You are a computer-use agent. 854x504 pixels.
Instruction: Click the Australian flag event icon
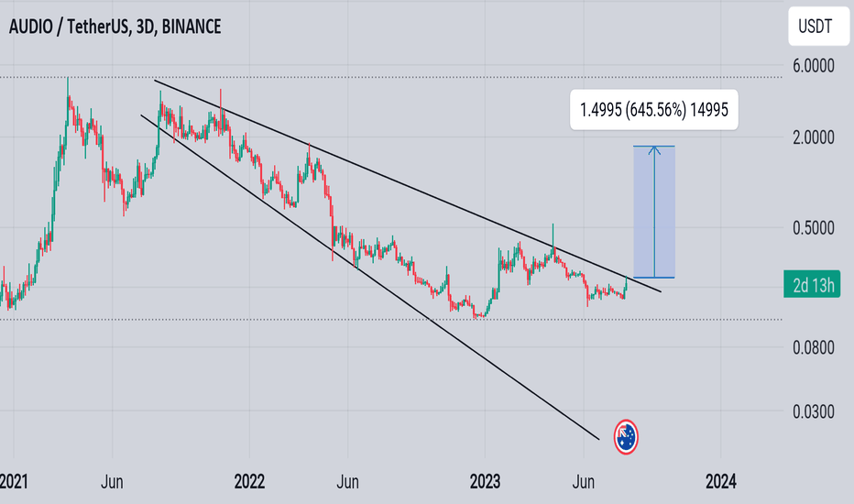(x=626, y=437)
